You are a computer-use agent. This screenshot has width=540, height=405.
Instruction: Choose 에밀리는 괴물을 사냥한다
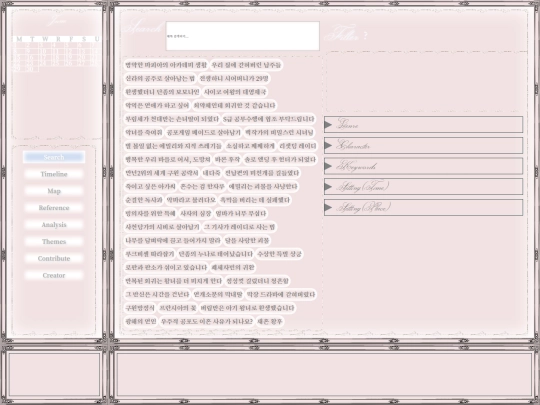click(263, 186)
